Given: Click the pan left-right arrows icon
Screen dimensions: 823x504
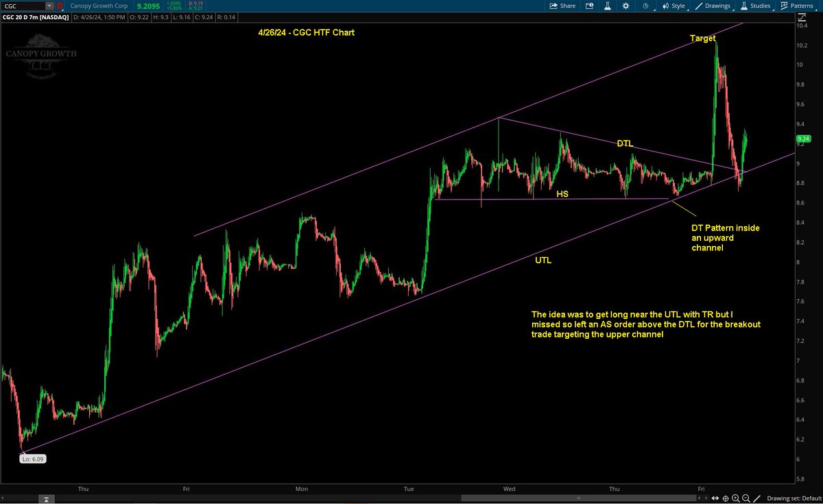Looking at the screenshot, I should pos(715,499).
